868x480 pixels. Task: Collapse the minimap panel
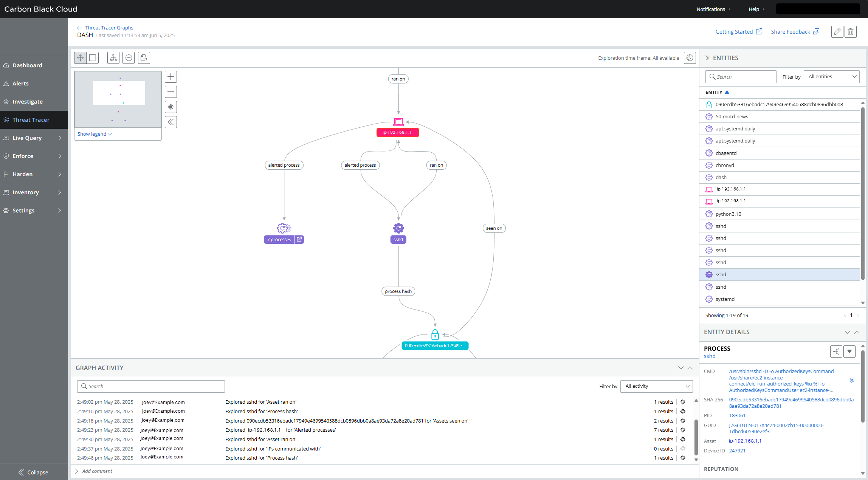click(x=171, y=122)
